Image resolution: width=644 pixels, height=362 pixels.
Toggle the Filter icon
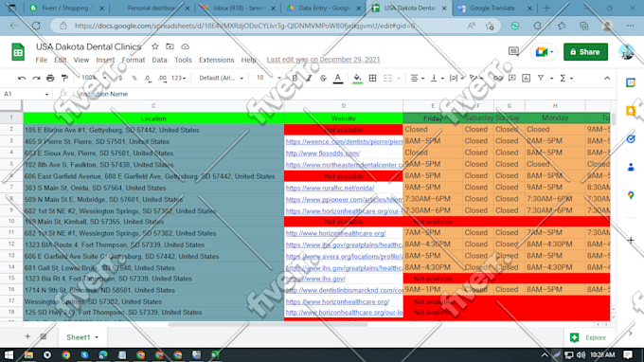click(541, 78)
